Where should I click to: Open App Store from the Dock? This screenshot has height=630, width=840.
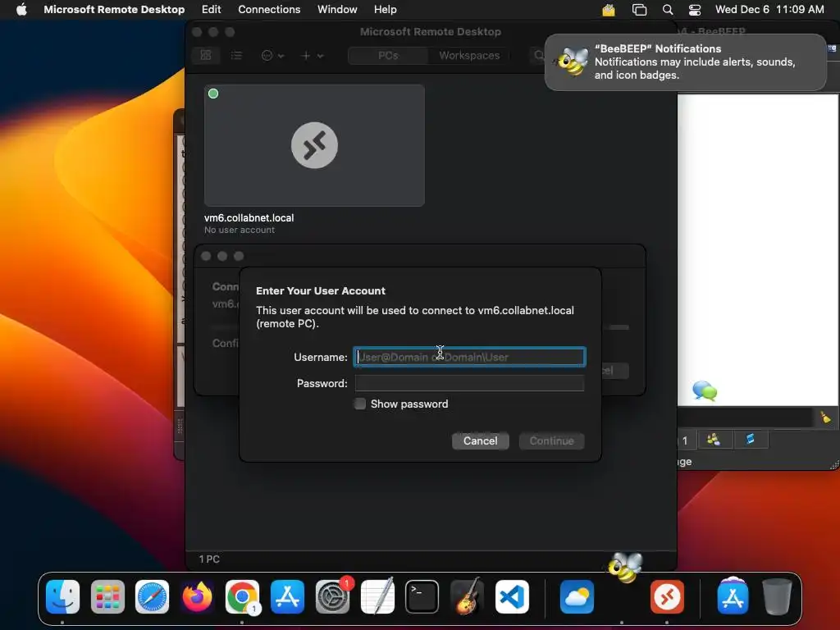287,596
